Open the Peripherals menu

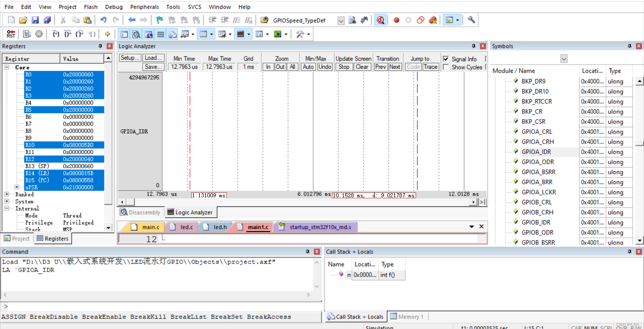(144, 7)
